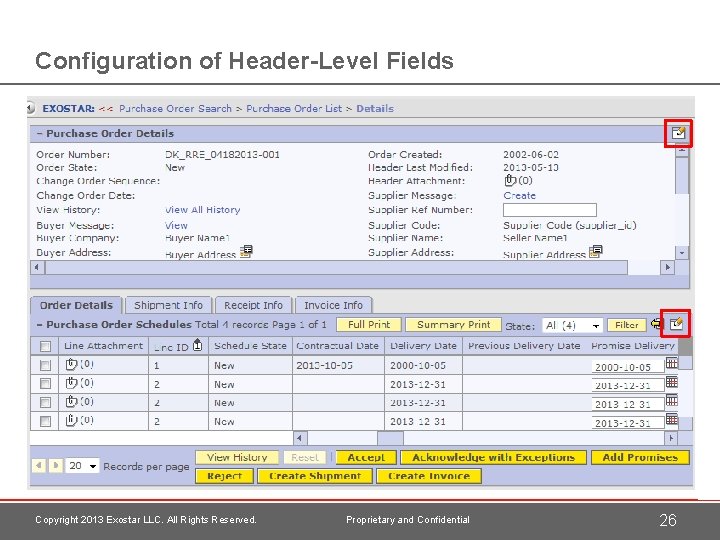Open line attachment in row with blank contractual date 2013-12-31 first
The height and width of the screenshot is (540, 720).
(71, 382)
